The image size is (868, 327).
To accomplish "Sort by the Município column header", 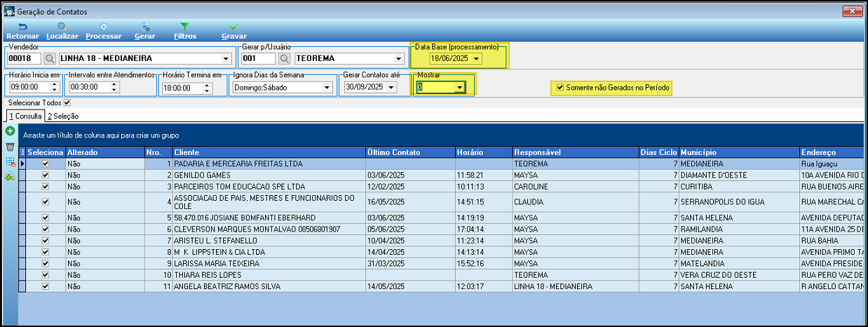I will 739,152.
